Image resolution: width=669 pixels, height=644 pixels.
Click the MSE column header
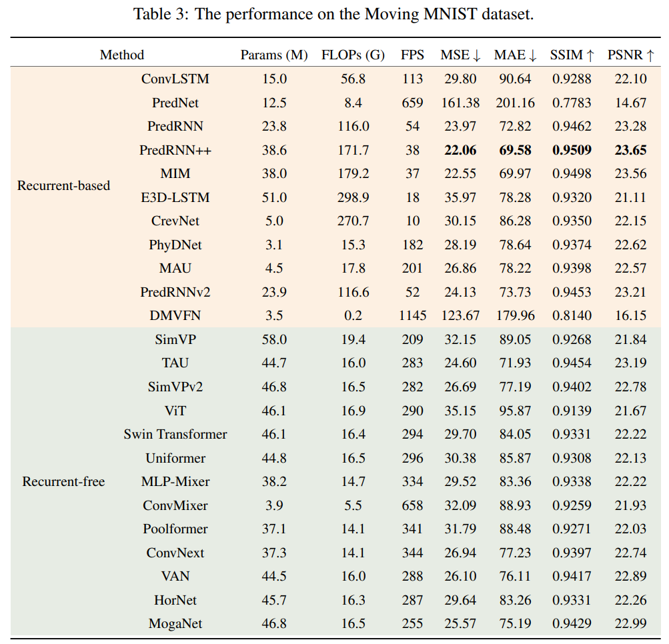[460, 55]
